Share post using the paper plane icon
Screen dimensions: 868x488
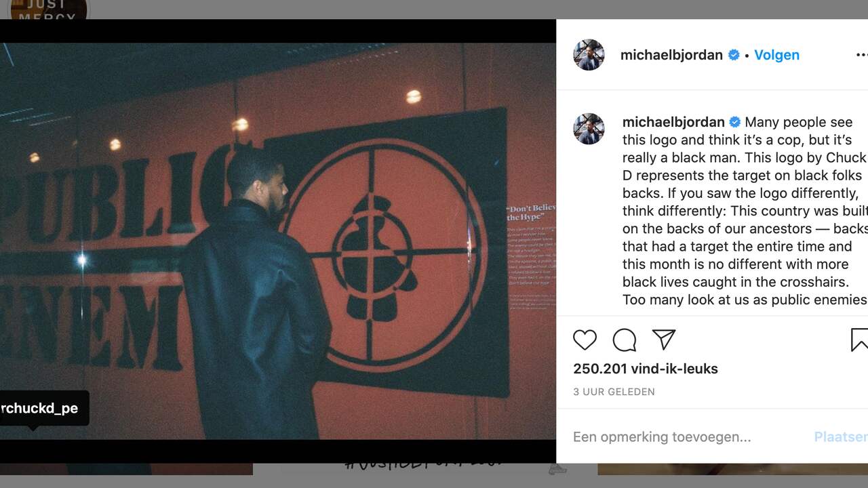[x=663, y=340]
